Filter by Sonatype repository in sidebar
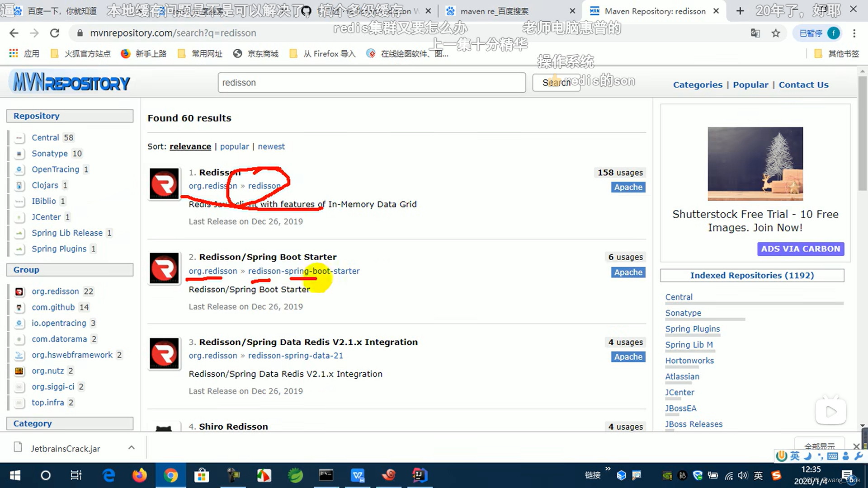The width and height of the screenshot is (868, 488). coord(50,153)
